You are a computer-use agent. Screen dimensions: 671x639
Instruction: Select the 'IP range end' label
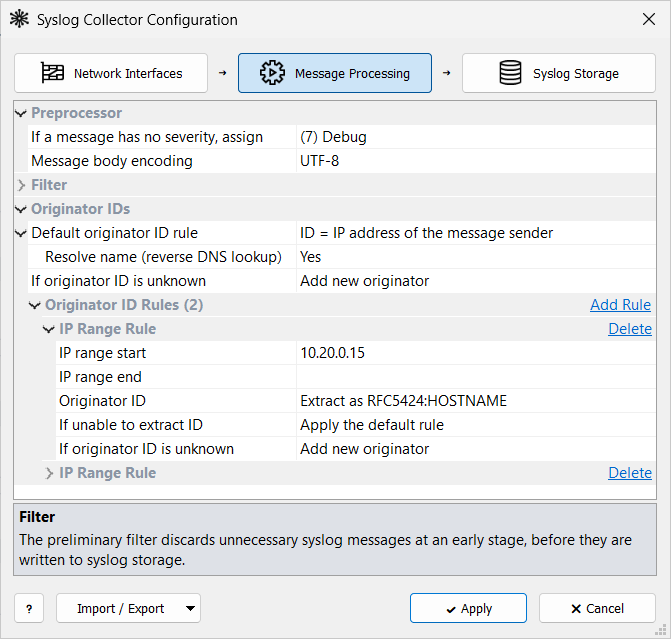click(100, 377)
